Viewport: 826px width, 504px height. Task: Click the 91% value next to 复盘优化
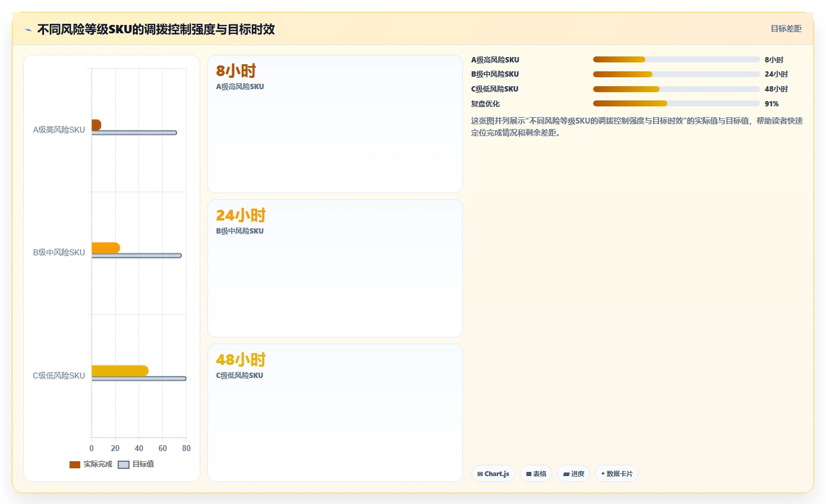click(x=772, y=104)
